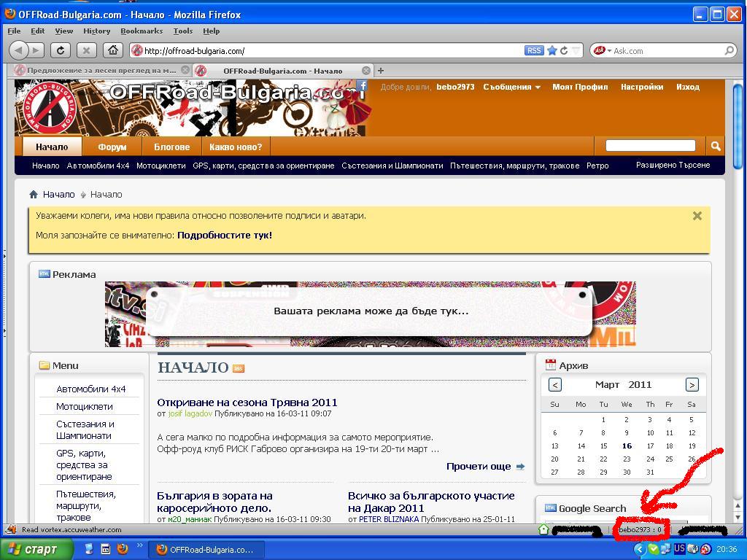Click the blue RSS feed button in address bar
Image resolution: width=747 pixels, height=560 pixels.
534,50
